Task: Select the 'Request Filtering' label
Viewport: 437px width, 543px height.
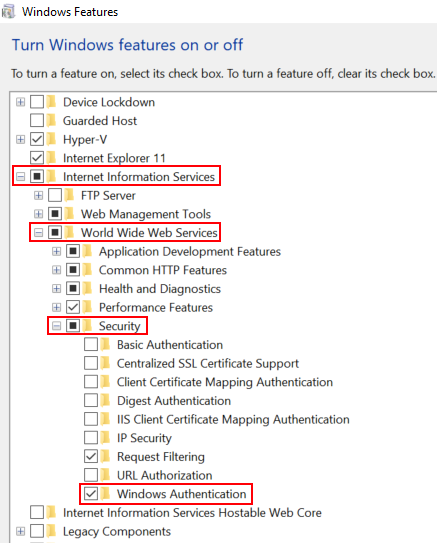Action: coord(161,457)
